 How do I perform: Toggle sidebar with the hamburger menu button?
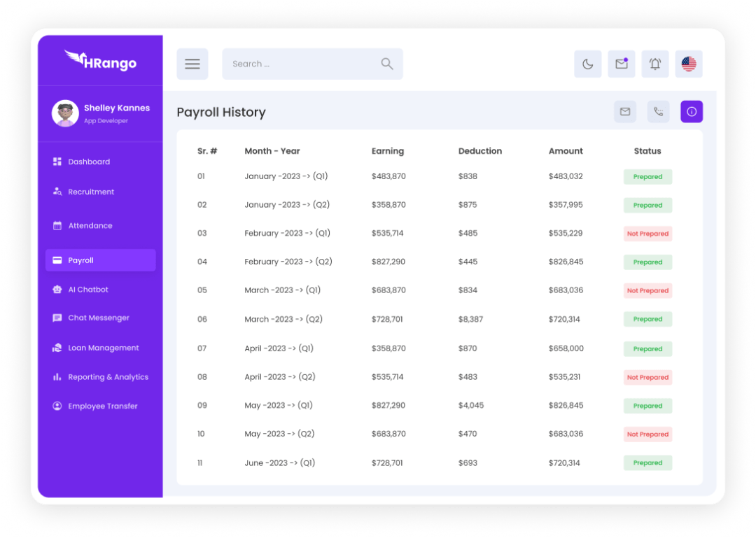point(192,64)
